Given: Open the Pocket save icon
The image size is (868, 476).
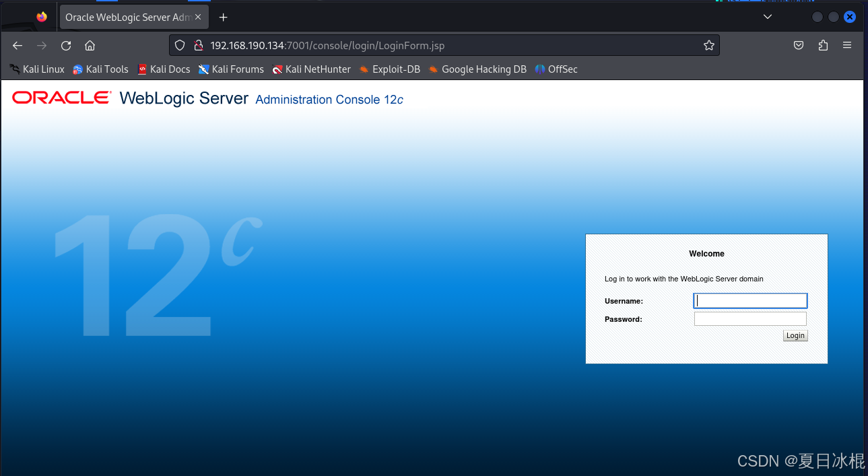Looking at the screenshot, I should pos(799,46).
